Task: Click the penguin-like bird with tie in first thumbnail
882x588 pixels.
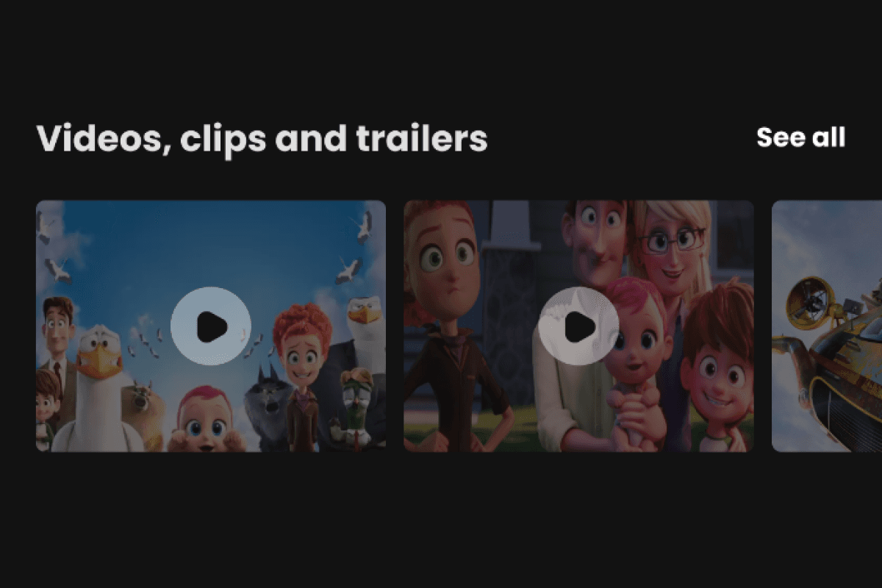Action: click(x=355, y=408)
